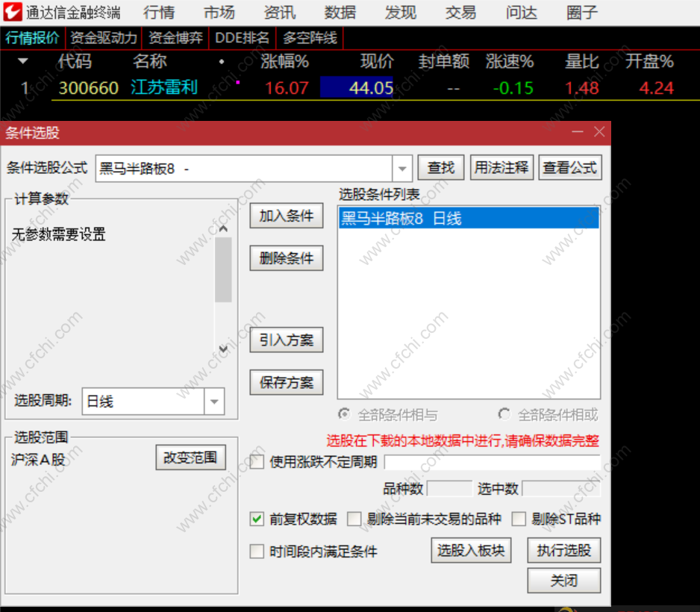Viewport: 700px width, 612px height.
Task: Select the 江苏雷利 stock name
Action: pos(164,87)
